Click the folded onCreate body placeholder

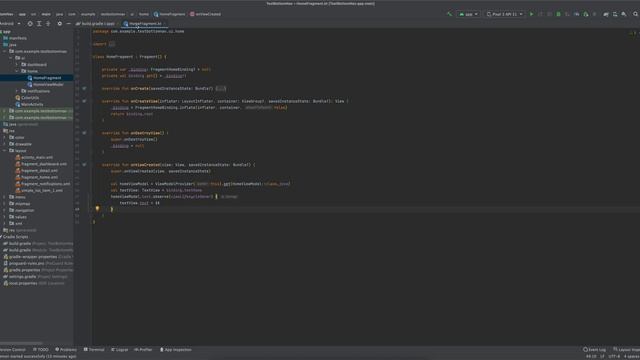(220, 88)
